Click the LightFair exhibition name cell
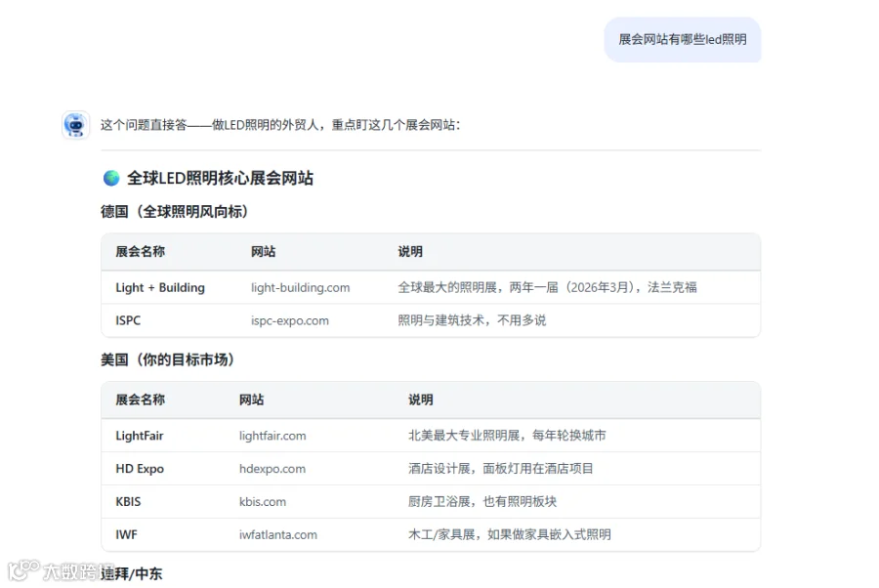 pyautogui.click(x=139, y=436)
